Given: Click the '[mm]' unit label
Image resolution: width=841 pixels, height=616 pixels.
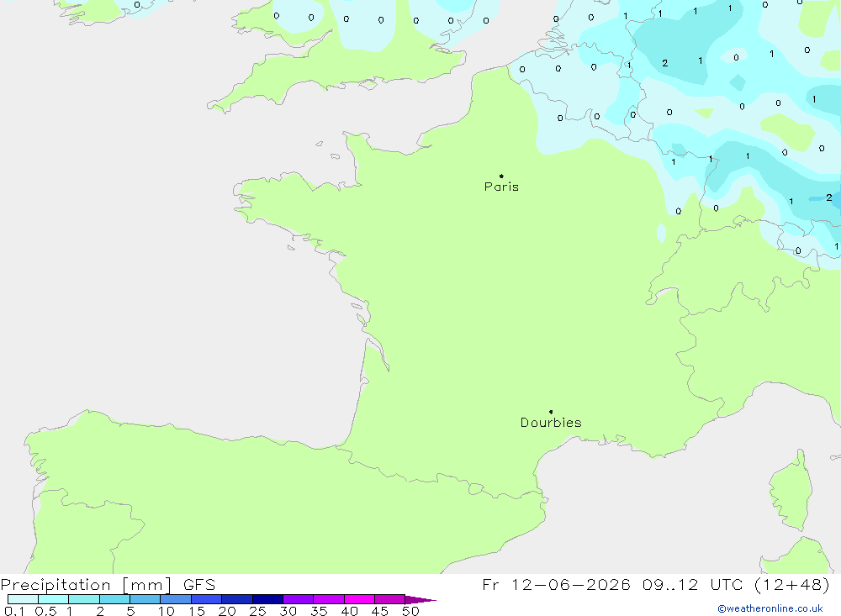Looking at the screenshot, I should point(147,585).
